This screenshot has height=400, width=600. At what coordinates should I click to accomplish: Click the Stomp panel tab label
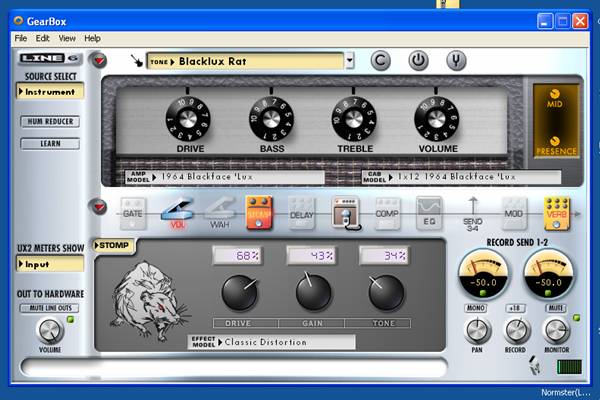tap(114, 245)
